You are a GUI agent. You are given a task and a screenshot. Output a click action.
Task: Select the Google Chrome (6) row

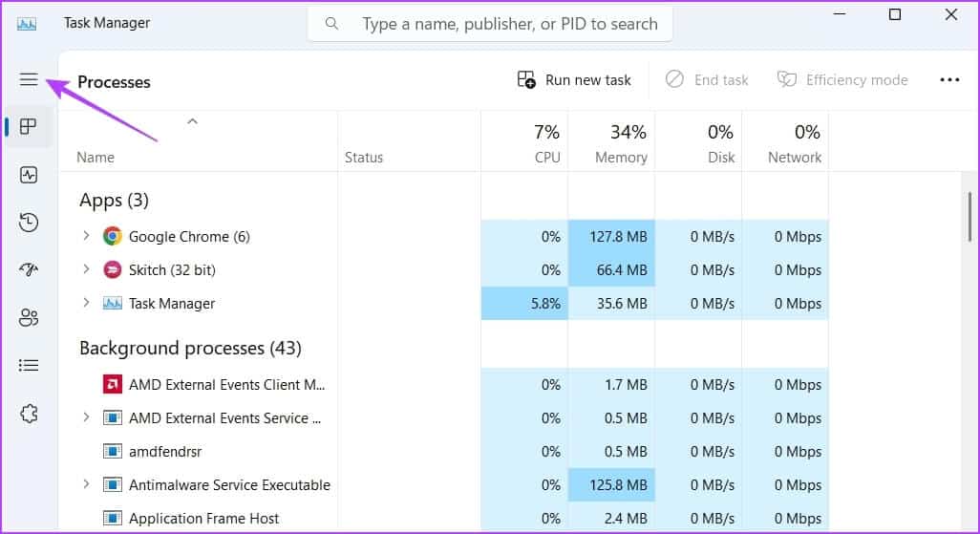pos(444,236)
